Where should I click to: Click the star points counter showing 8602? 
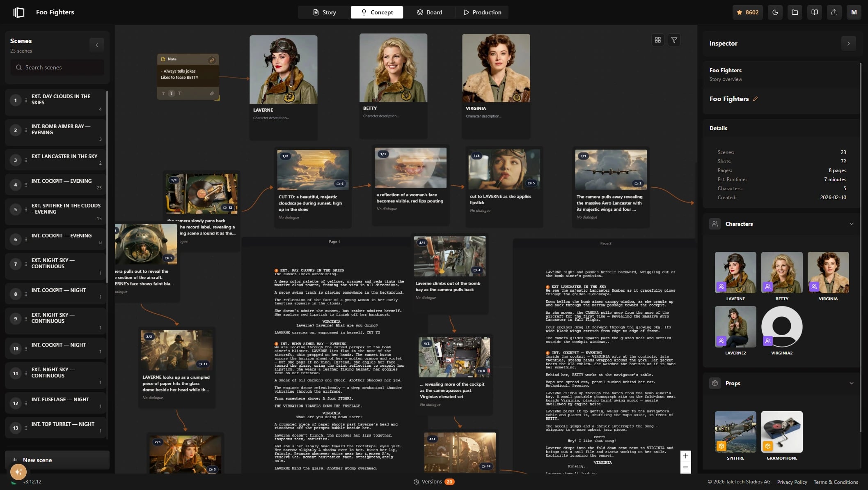point(748,12)
